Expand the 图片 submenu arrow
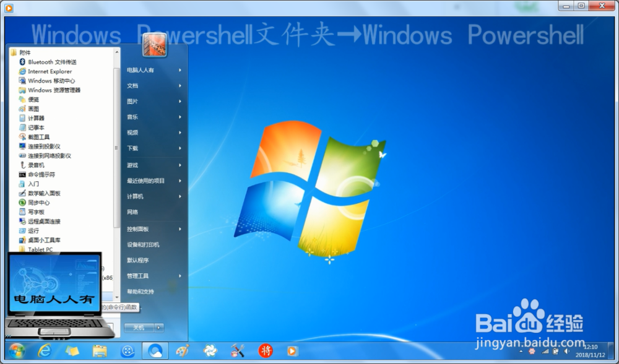 click(x=180, y=102)
